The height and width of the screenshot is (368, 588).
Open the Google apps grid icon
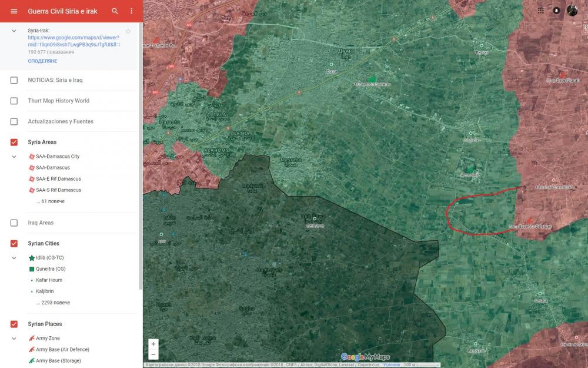point(541,11)
